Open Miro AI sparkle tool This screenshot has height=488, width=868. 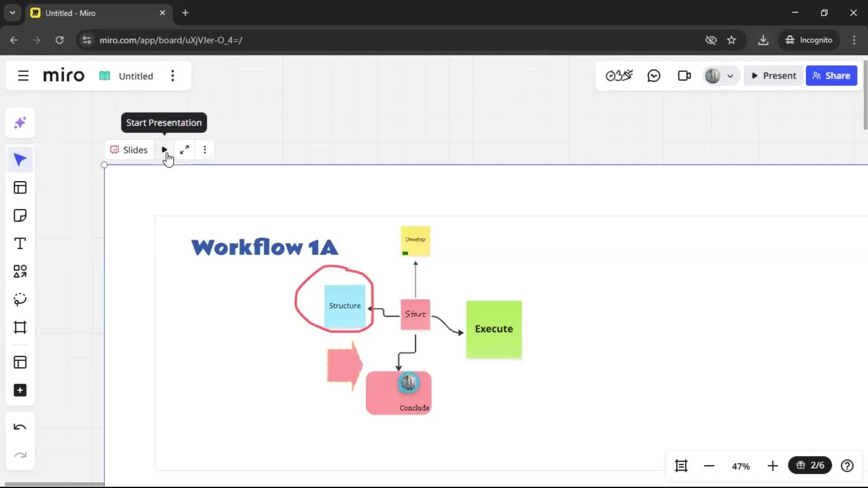tap(20, 123)
